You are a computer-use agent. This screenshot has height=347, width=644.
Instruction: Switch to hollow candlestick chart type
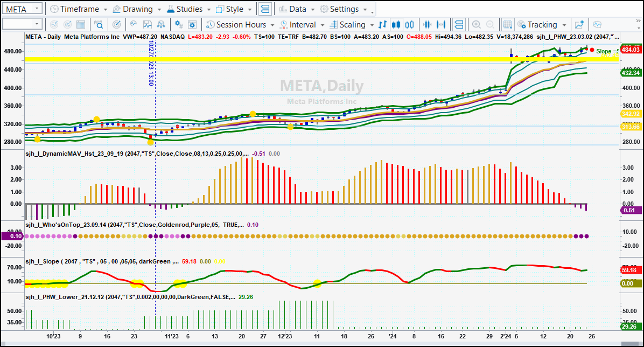[409, 25]
